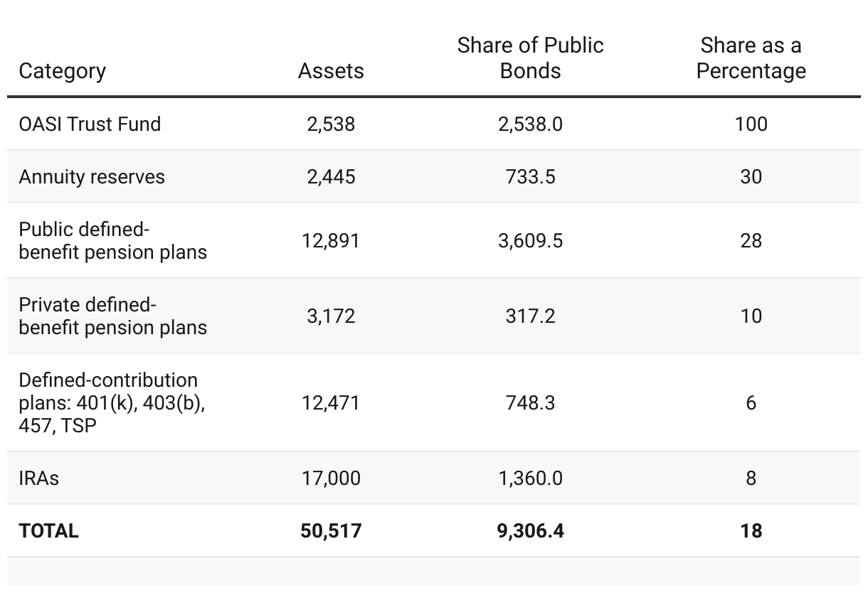Click the 12,471 assets cell
This screenshot has width=868, height=593.
pyautogui.click(x=331, y=403)
